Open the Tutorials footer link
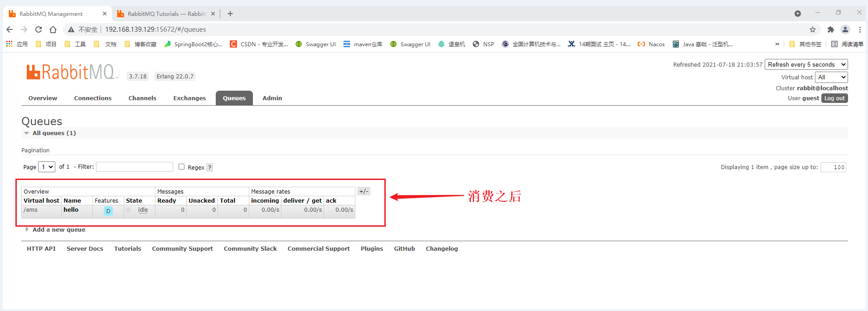The image size is (868, 311). coord(128,248)
